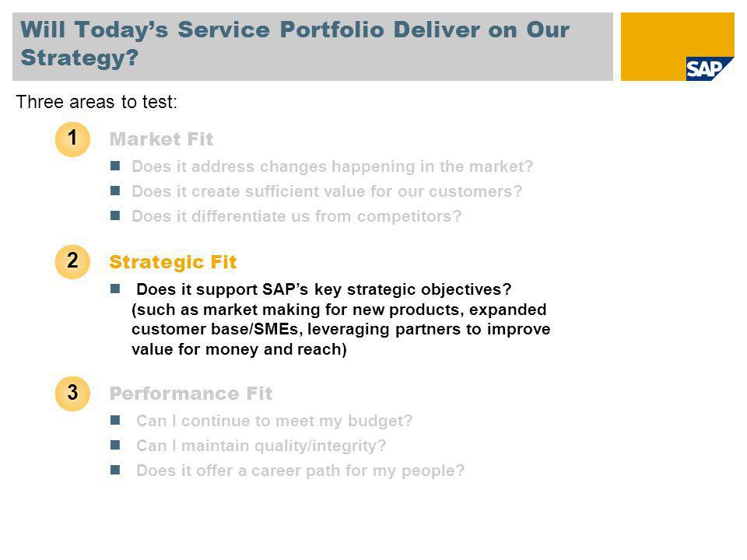Select the number 2 circle badge
The image size is (747, 560).
click(72, 262)
